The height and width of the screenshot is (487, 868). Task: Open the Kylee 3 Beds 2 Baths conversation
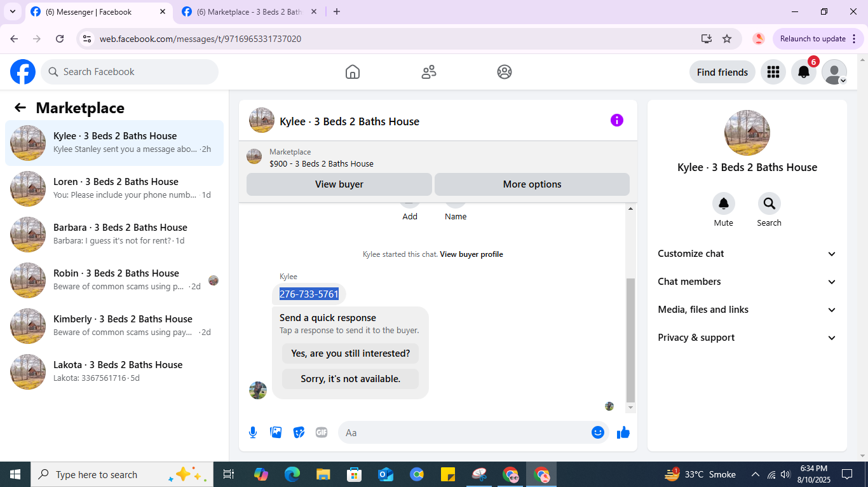coord(114,143)
